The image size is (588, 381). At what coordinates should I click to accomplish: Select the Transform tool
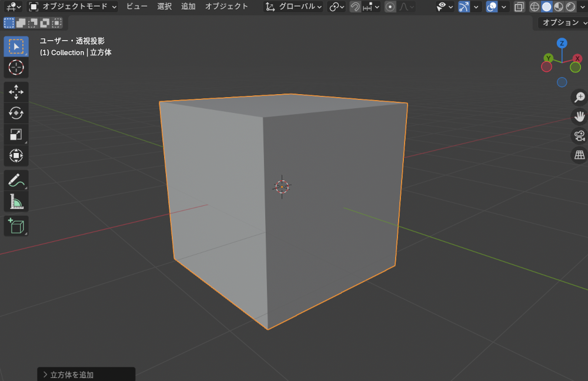(16, 155)
